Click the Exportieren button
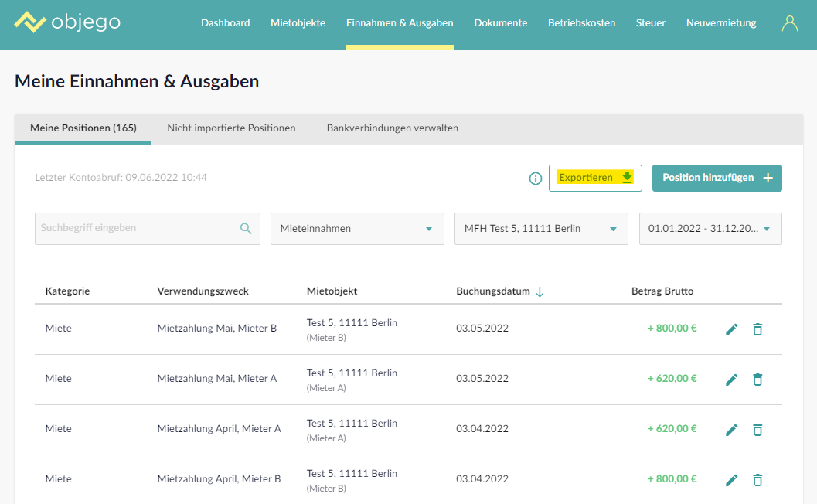The height and width of the screenshot is (504, 817). pos(595,179)
